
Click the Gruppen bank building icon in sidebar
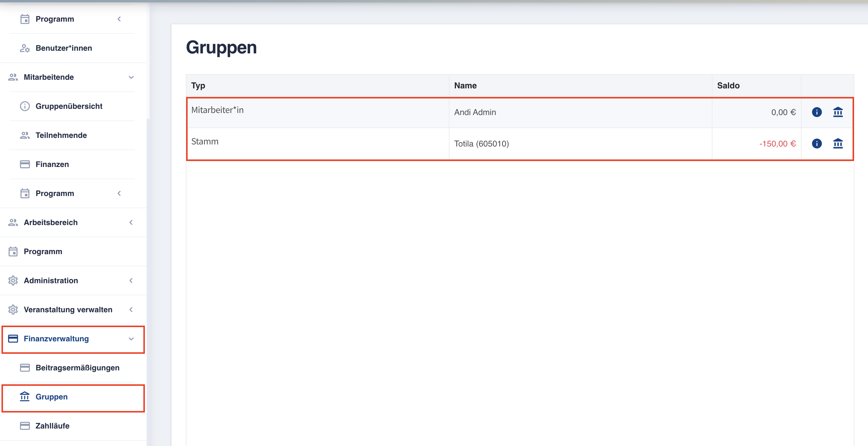25,396
